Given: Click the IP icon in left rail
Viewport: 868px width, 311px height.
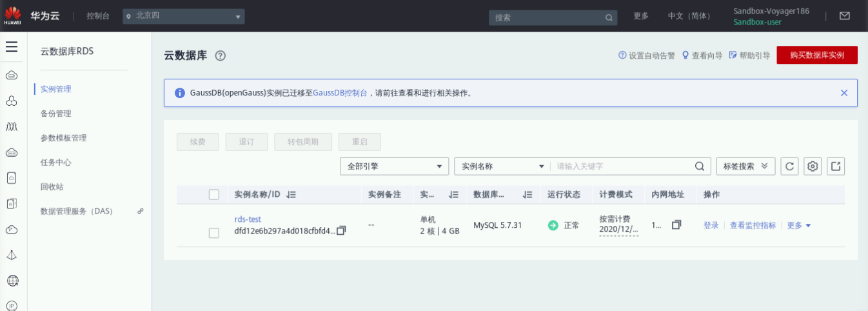Looking at the screenshot, I should [12, 305].
